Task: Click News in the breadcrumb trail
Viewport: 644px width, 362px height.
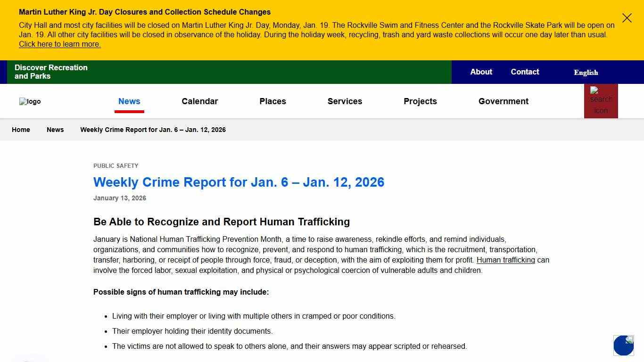Action: 55,130
